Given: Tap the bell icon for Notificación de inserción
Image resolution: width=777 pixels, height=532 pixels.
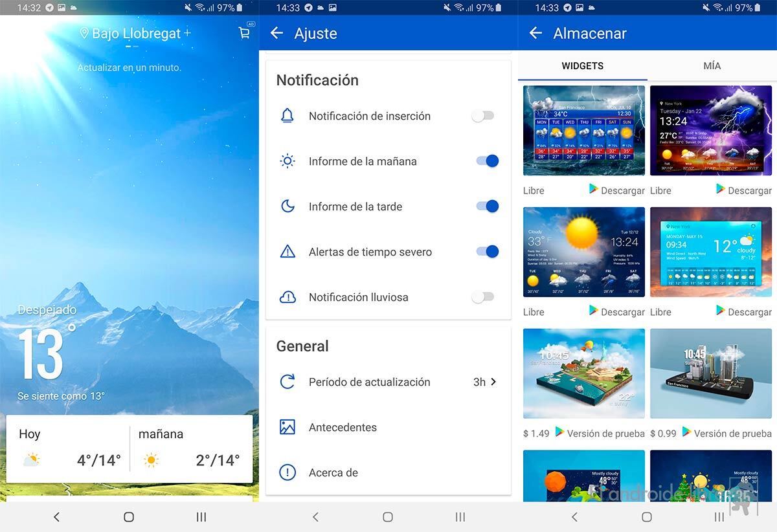Looking at the screenshot, I should pos(287,116).
